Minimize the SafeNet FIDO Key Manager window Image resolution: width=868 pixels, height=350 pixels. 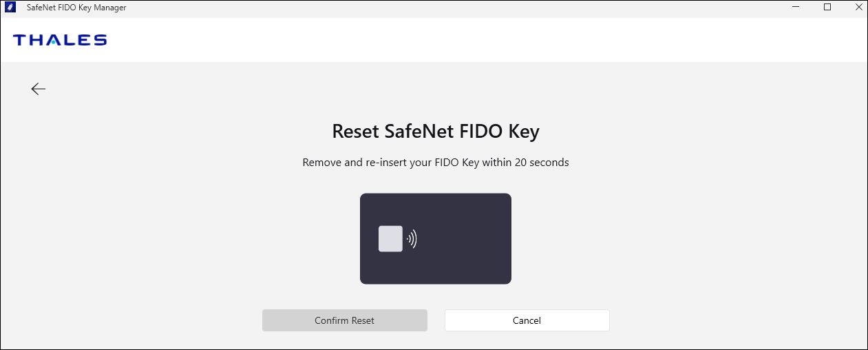click(x=796, y=8)
